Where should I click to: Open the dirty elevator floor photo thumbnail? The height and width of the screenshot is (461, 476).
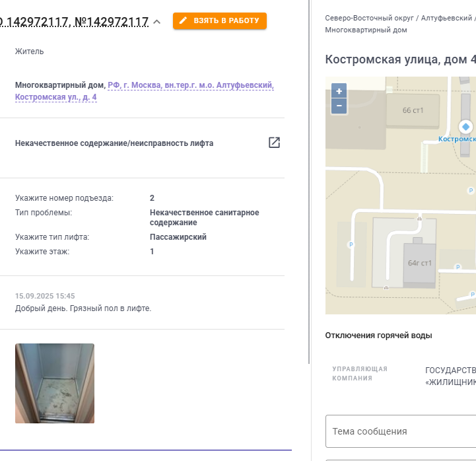(x=55, y=383)
